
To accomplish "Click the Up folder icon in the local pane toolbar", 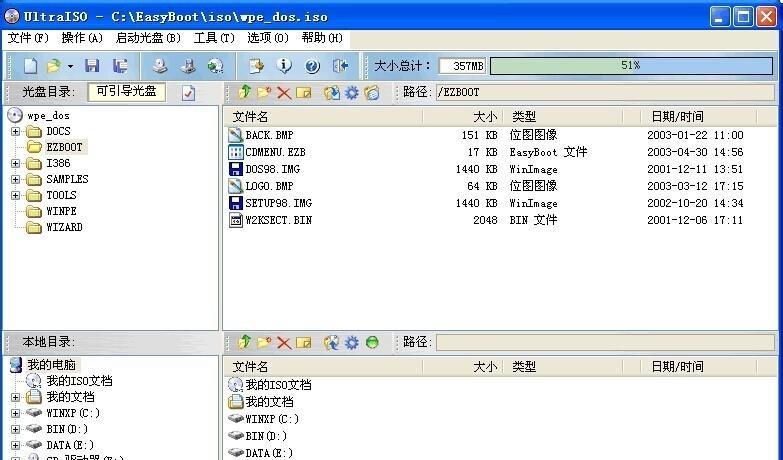I will (x=244, y=342).
